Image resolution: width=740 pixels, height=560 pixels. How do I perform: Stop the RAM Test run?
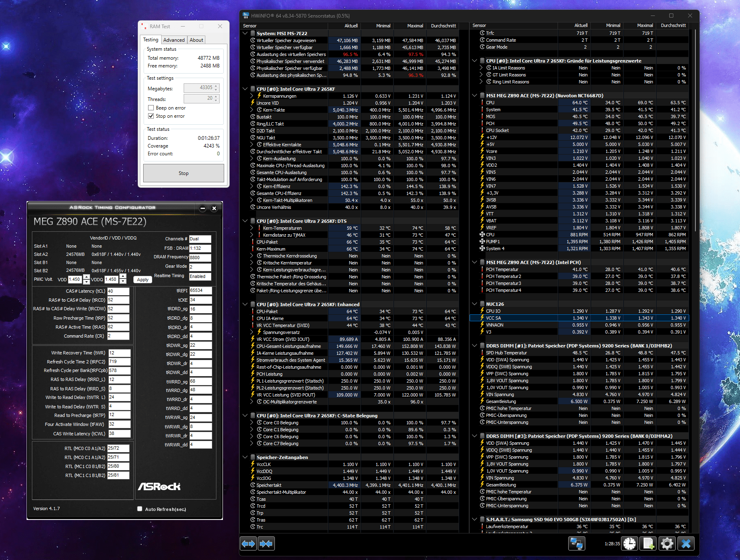pos(184,173)
